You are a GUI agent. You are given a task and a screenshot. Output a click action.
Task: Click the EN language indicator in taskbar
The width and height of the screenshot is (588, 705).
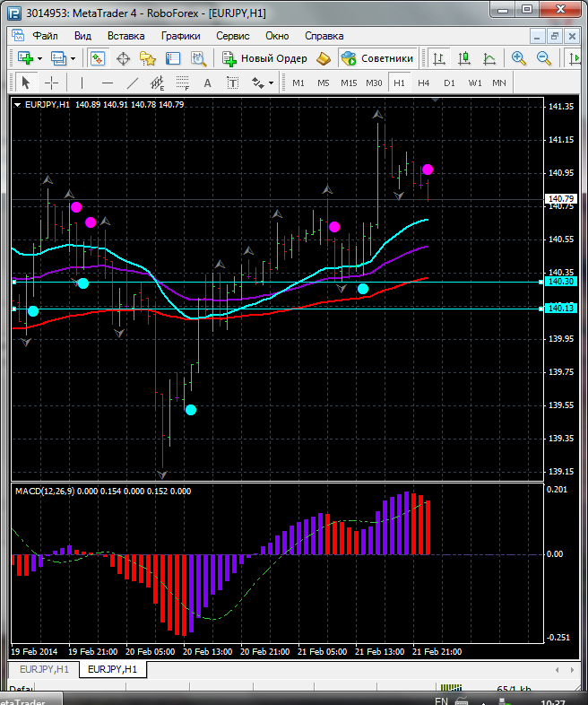pyautogui.click(x=441, y=701)
